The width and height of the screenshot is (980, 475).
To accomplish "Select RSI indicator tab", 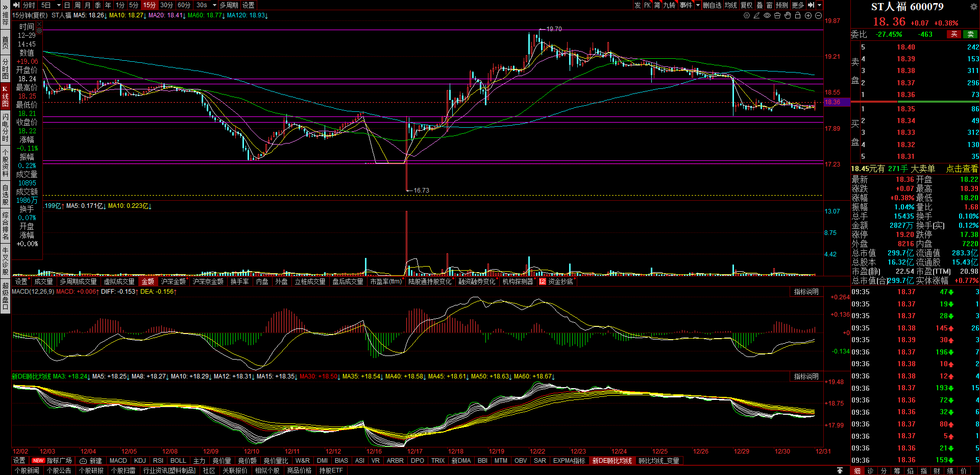I will click(x=158, y=461).
